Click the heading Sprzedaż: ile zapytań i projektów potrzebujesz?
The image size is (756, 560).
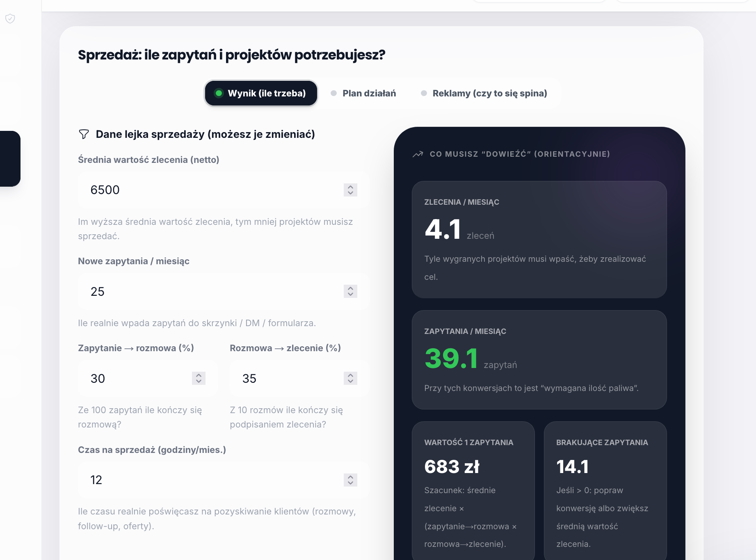231,55
